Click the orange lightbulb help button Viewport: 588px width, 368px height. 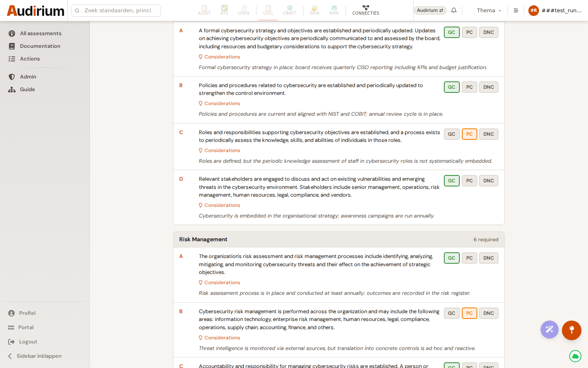572,330
